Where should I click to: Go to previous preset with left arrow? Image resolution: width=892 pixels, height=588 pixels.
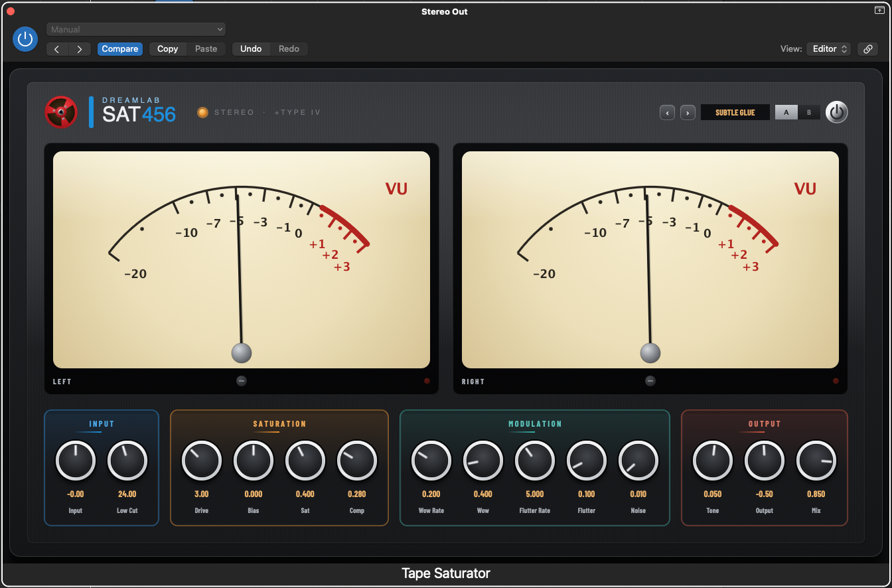point(57,49)
